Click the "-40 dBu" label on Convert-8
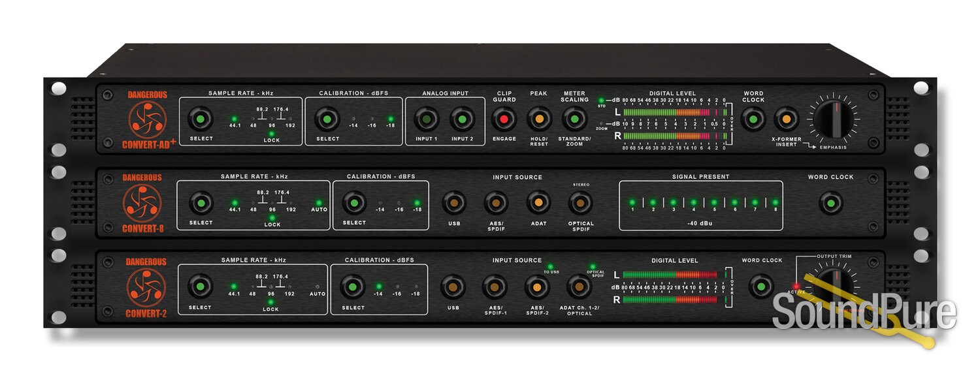Screen dimensions: 980x372 700,224
